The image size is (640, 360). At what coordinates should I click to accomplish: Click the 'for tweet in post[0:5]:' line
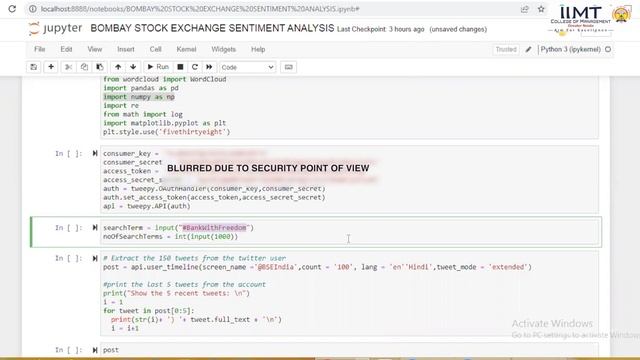(149, 311)
